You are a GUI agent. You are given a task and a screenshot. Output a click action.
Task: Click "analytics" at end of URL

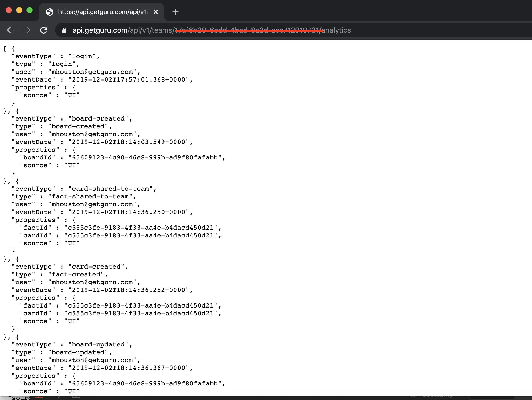[336, 30]
